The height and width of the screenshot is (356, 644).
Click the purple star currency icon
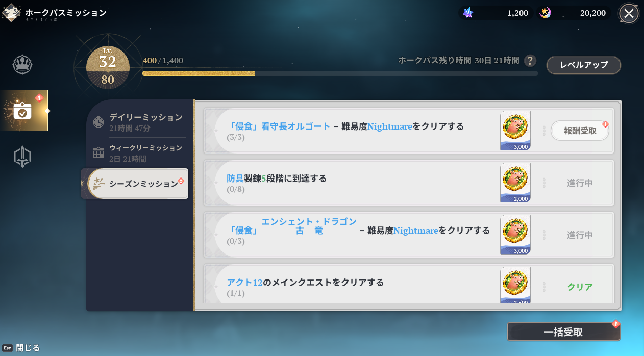(x=467, y=13)
